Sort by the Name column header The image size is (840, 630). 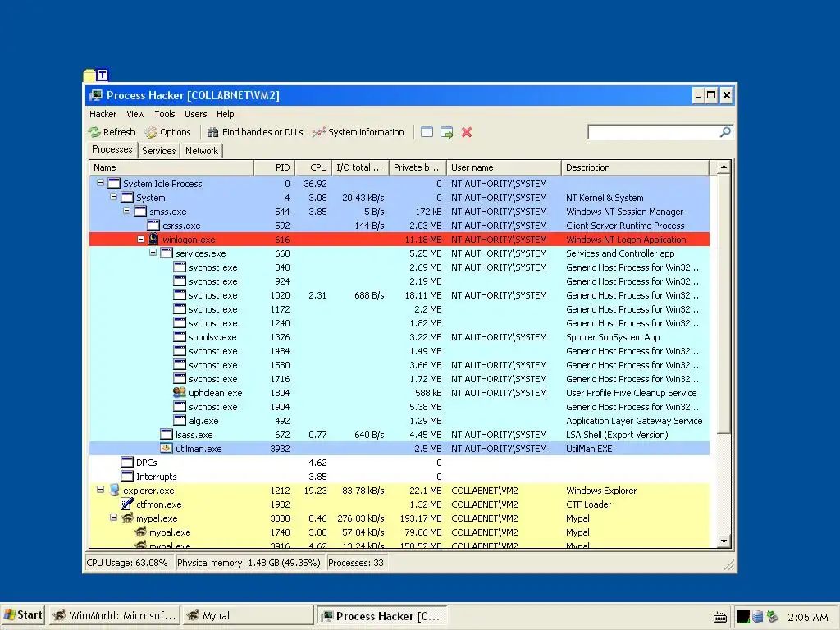click(x=171, y=167)
